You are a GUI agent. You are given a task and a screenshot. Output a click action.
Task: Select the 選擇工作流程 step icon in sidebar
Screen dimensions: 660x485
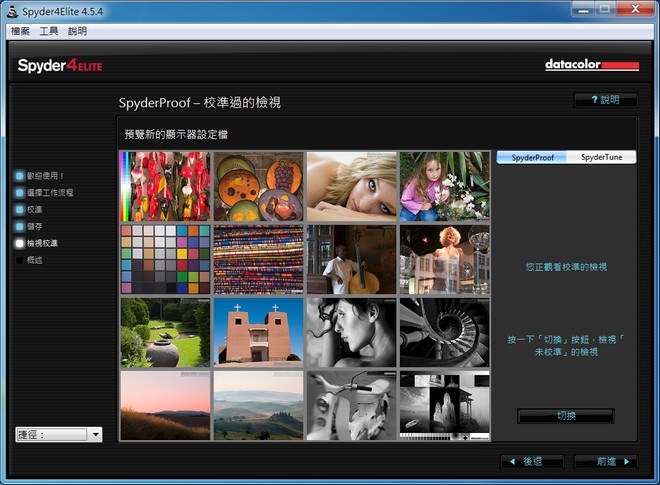[20, 192]
